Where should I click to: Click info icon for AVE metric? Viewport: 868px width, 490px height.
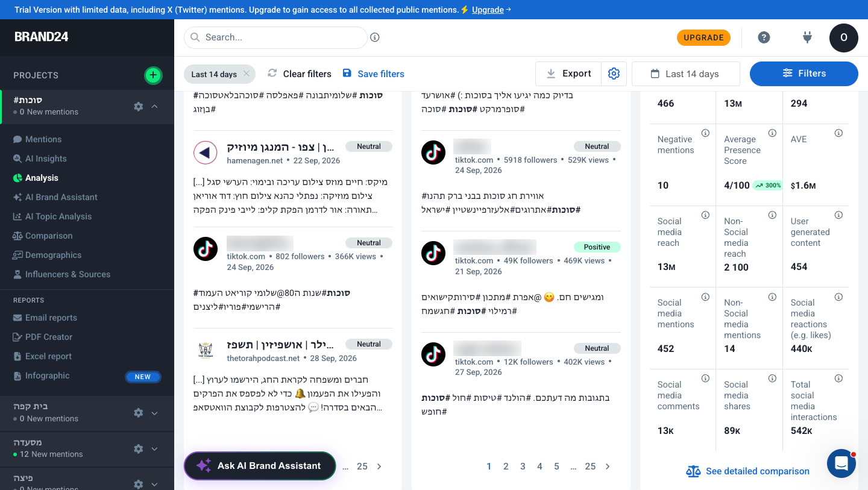coord(838,133)
